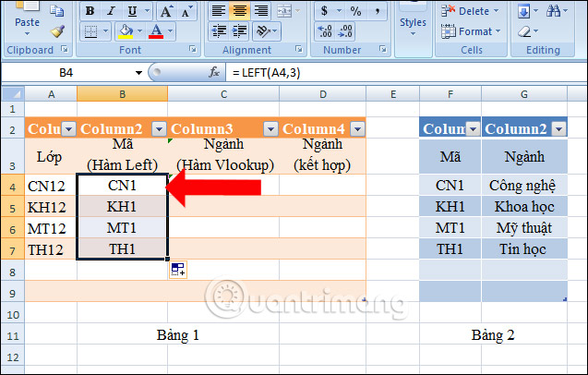Toggle Center alignment
Screen dimensions: 588x375
pyautogui.click(x=240, y=11)
